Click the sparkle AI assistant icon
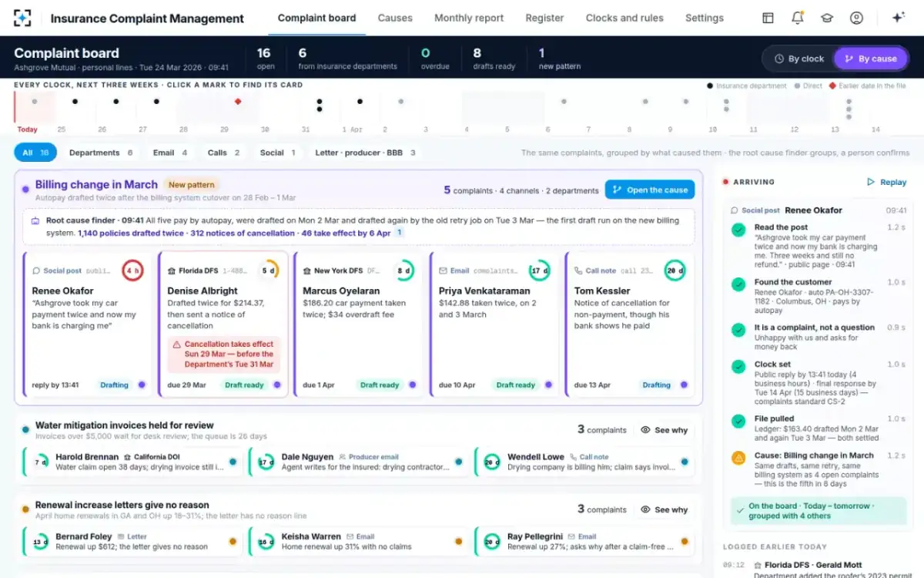This screenshot has width=924, height=578. click(898, 18)
